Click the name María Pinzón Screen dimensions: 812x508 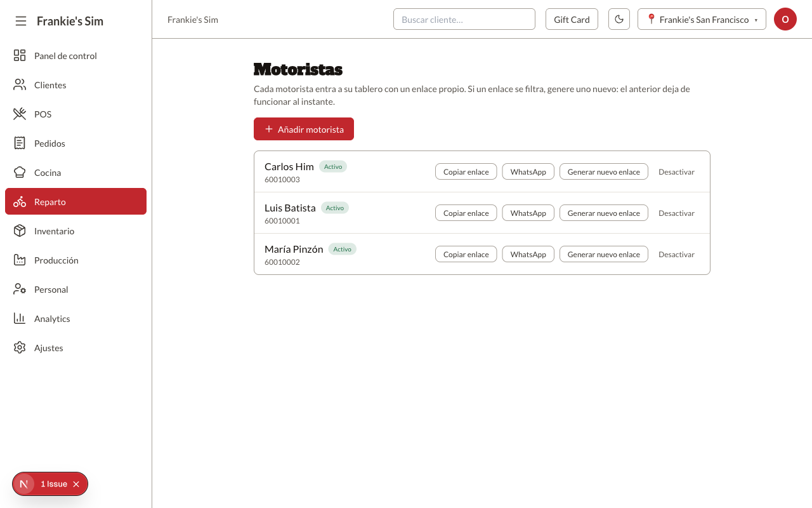[294, 249]
